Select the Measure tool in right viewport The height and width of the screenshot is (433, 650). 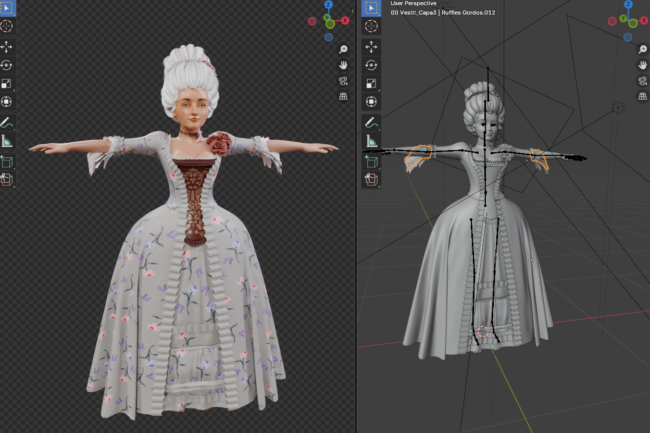tap(371, 141)
